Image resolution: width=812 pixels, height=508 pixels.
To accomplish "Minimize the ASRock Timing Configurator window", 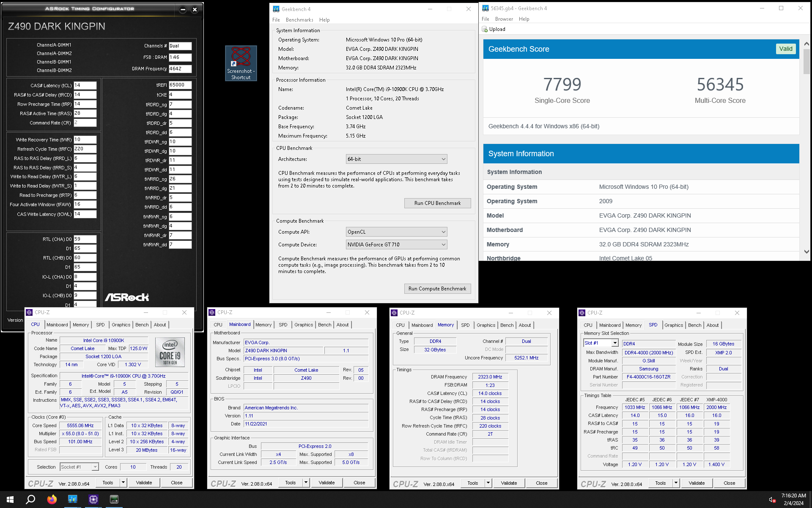I will click(183, 9).
